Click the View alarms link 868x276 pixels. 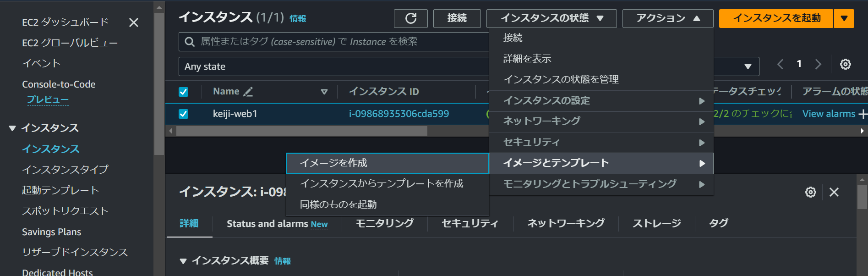tap(829, 114)
